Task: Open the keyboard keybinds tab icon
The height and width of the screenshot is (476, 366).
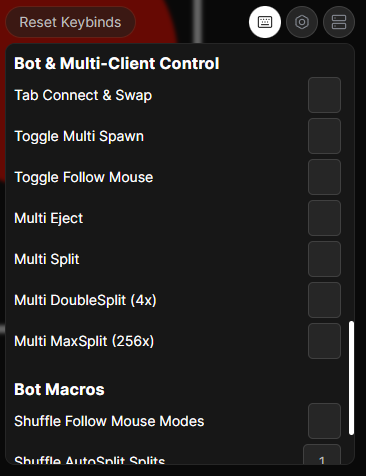Action: click(x=265, y=22)
